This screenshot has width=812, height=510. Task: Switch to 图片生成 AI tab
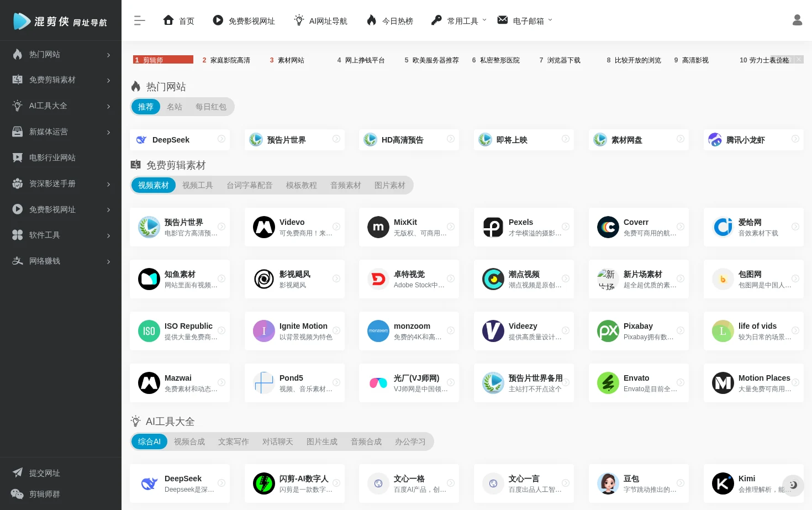(x=322, y=441)
